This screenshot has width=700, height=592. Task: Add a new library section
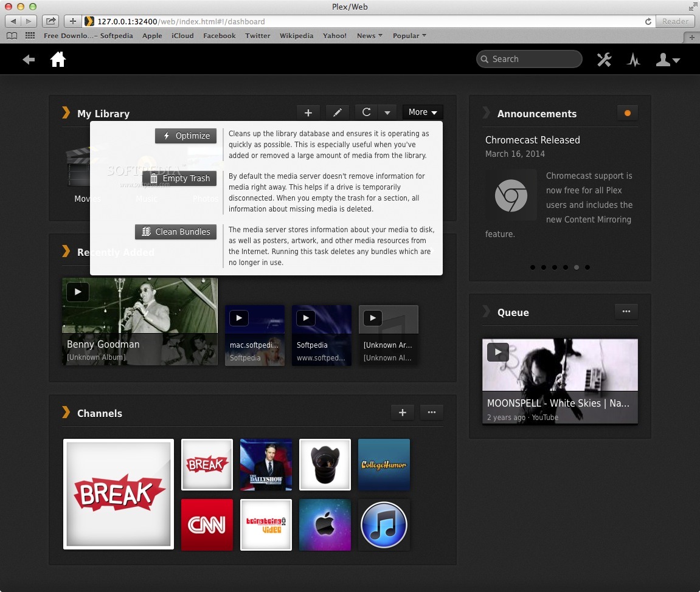pos(308,112)
